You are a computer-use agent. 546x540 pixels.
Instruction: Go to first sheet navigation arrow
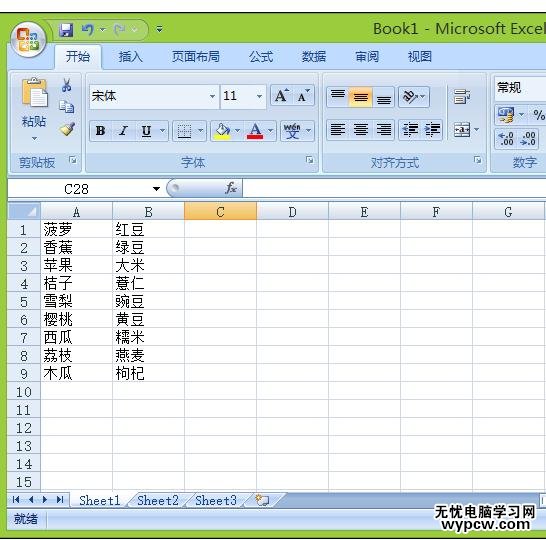(x=16, y=500)
